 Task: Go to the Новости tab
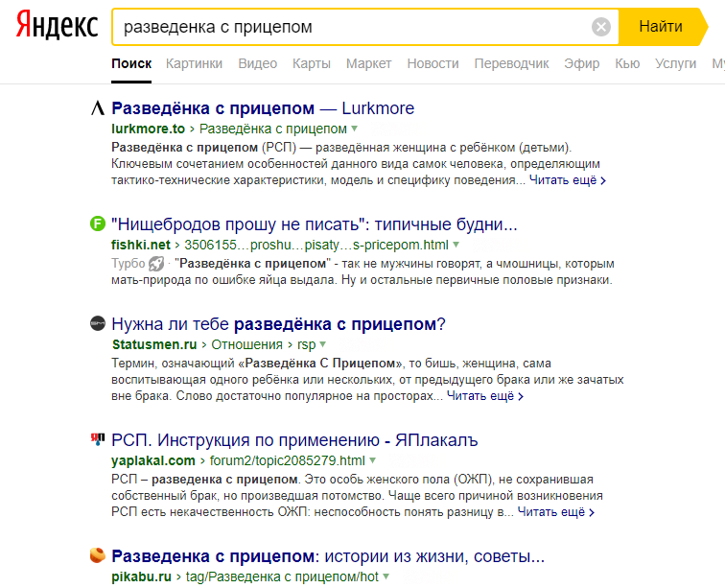pos(433,63)
